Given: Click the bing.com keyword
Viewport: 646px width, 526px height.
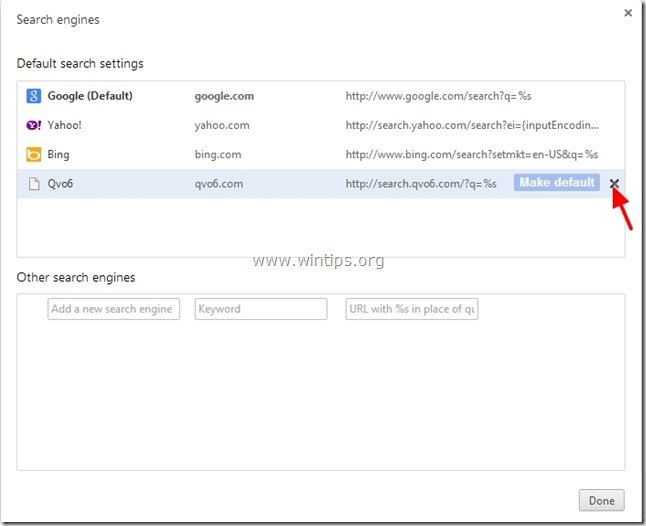Looking at the screenshot, I should point(218,155).
